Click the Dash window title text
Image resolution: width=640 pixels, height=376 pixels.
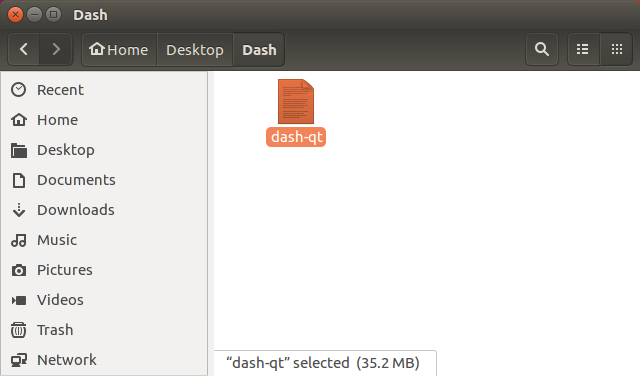click(90, 15)
